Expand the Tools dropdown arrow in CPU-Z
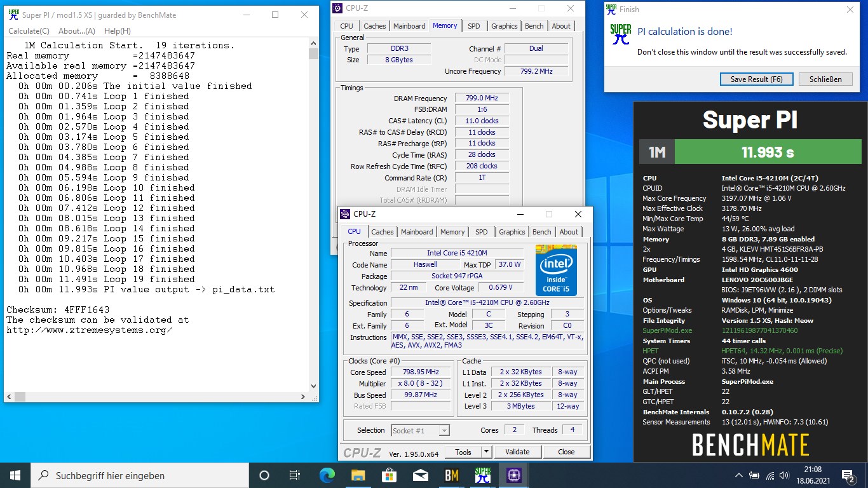 click(x=487, y=452)
